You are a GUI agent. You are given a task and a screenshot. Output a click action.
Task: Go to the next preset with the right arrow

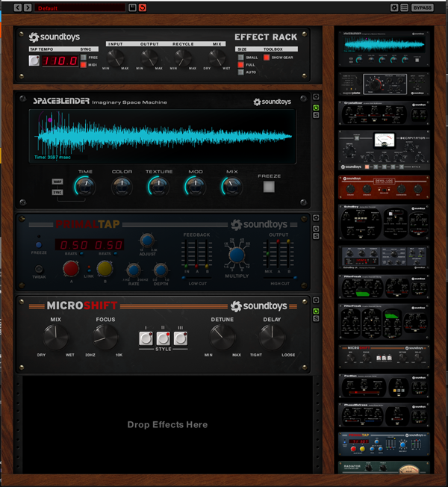(28, 7)
